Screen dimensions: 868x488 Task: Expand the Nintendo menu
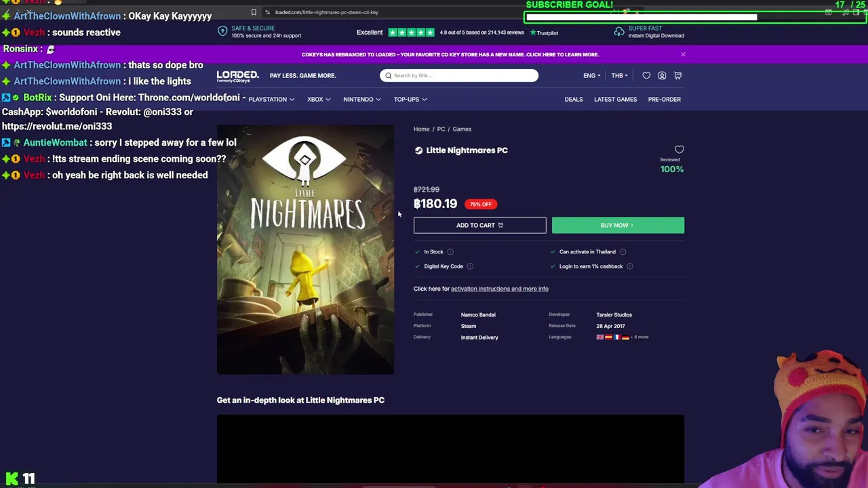pos(361,99)
